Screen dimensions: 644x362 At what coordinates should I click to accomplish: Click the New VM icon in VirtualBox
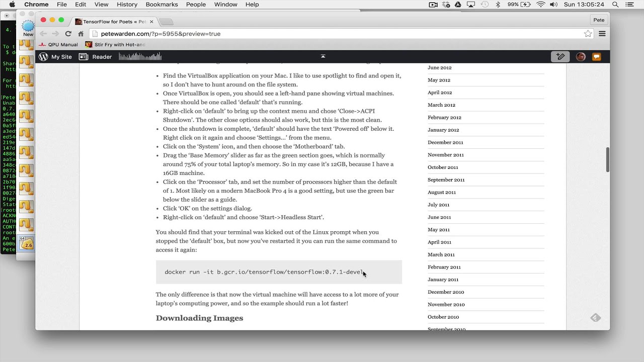28,27
